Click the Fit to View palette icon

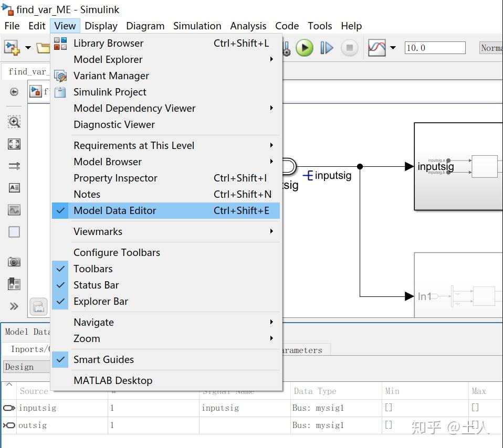14,144
